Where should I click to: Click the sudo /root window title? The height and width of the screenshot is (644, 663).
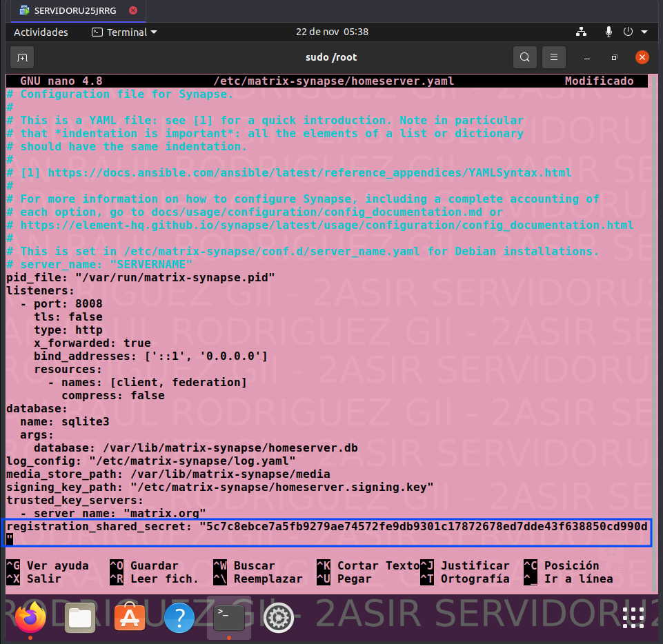[x=331, y=57]
